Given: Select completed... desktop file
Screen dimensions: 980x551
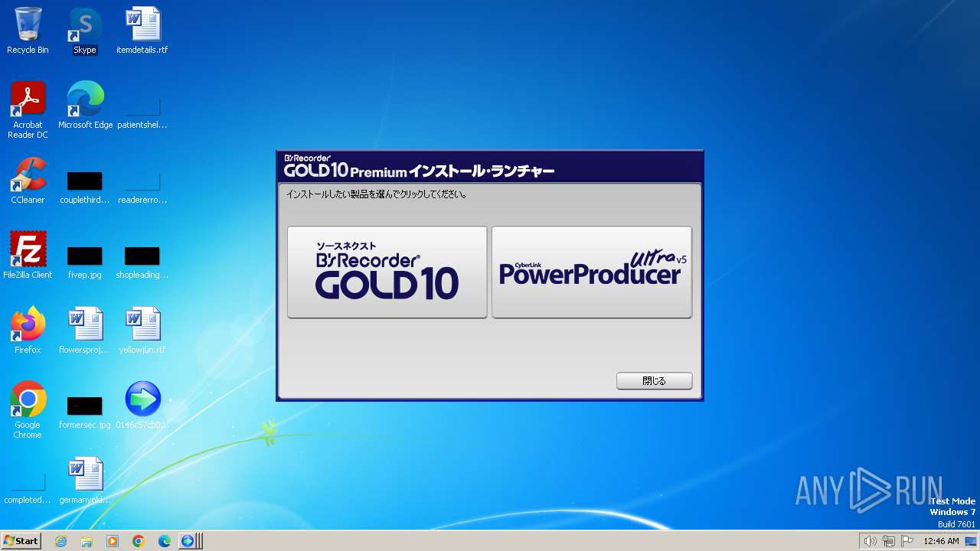Looking at the screenshot, I should (28, 487).
